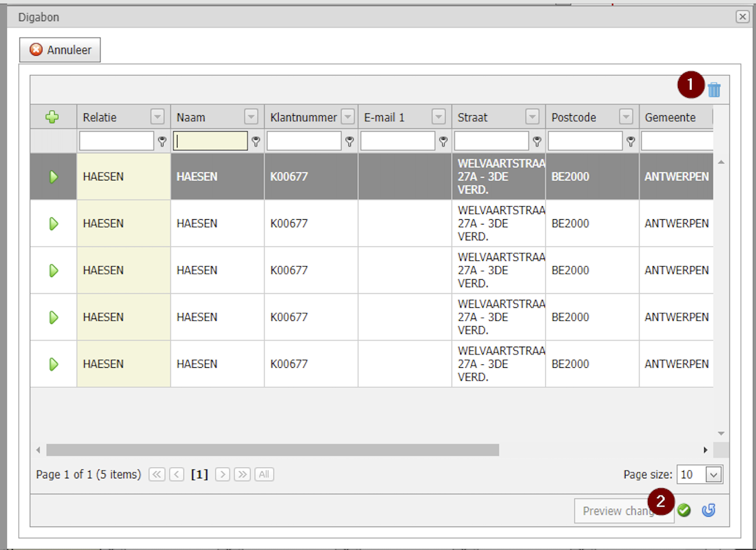
Task: Revert changes with the blue undo icon
Action: coord(708,510)
